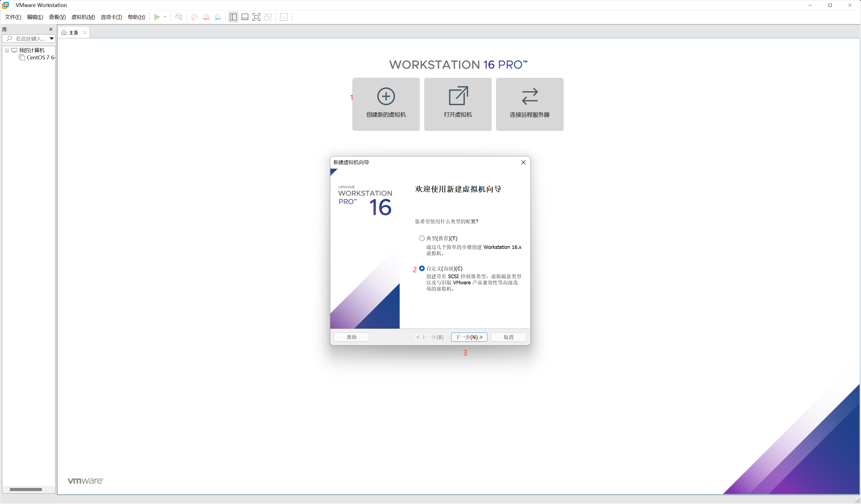This screenshot has width=861, height=504.
Task: Click the green power-on play icon
Action: click(x=157, y=17)
